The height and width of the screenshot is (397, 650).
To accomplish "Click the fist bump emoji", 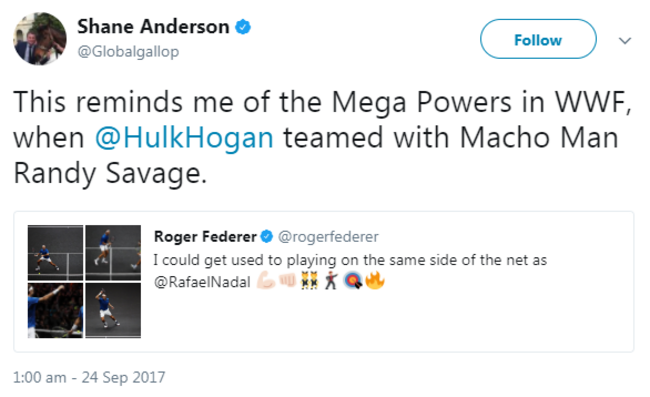I will pyautogui.click(x=287, y=281).
